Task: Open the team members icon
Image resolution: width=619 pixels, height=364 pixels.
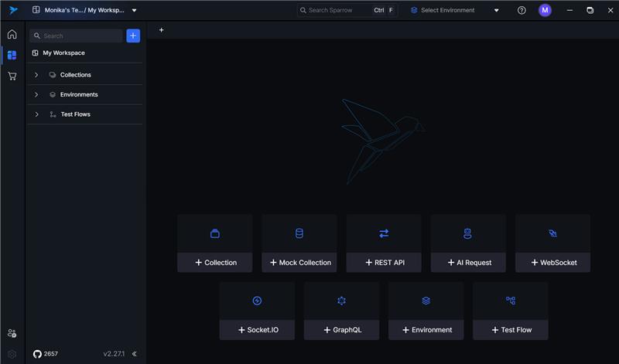Action: (12, 333)
